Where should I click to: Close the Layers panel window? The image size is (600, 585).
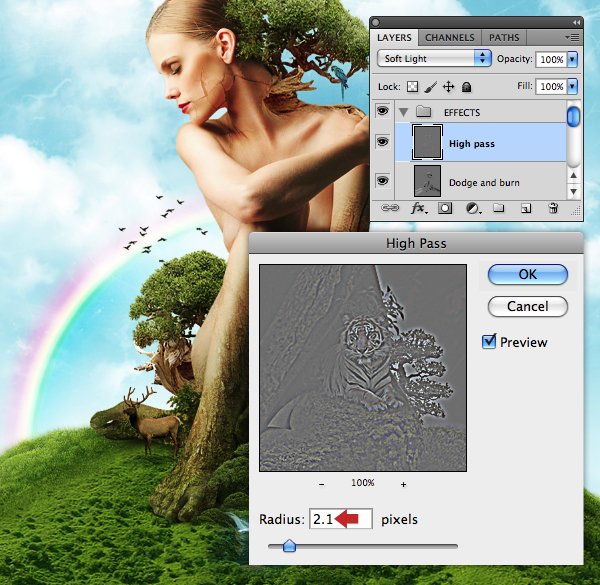click(375, 23)
